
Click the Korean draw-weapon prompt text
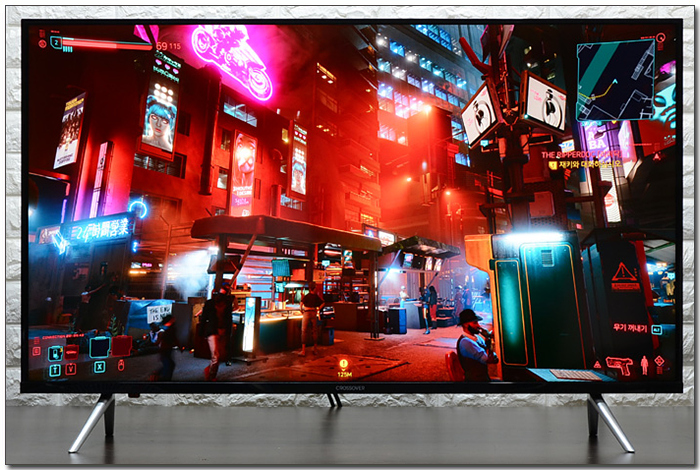(x=629, y=329)
